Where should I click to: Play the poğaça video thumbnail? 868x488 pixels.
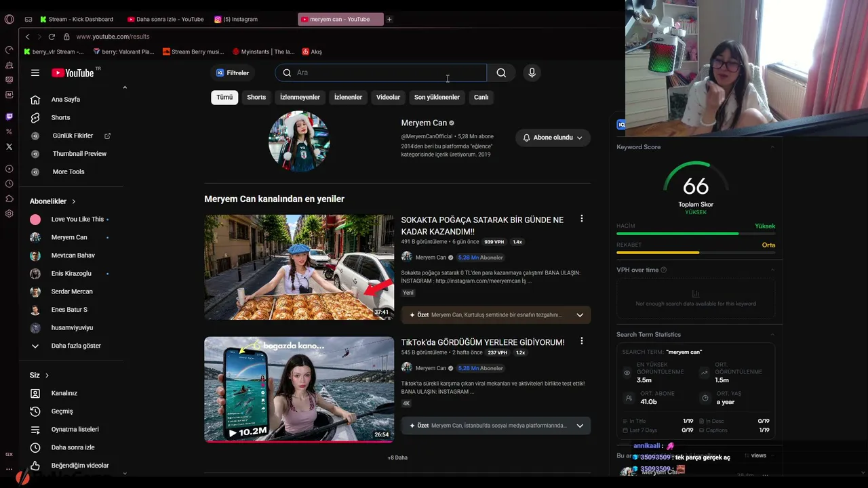point(299,267)
